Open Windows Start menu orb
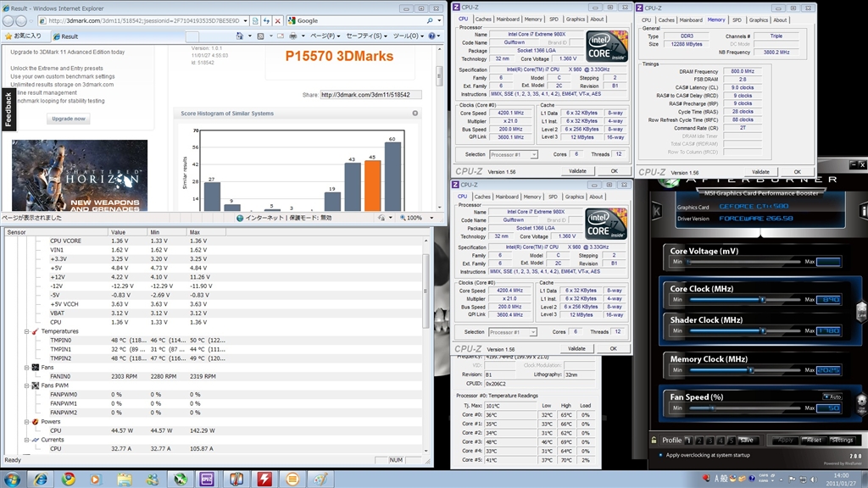This screenshot has width=868, height=488. click(13, 479)
